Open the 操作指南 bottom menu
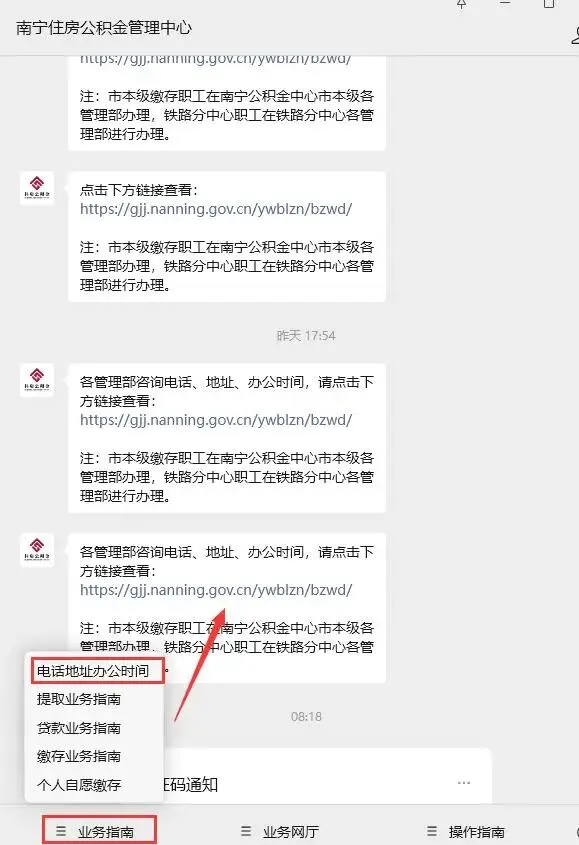Image resolution: width=579 pixels, height=845 pixels. click(466, 831)
